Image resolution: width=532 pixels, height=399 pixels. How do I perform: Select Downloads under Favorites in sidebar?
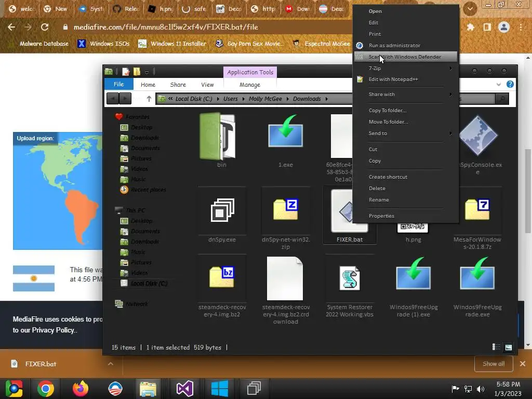pos(145,138)
